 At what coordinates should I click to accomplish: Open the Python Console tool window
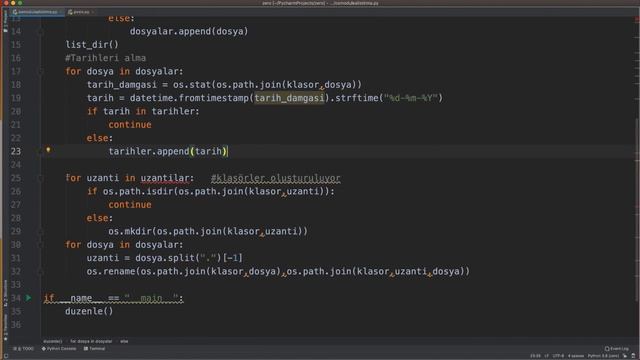pyautogui.click(x=59, y=349)
